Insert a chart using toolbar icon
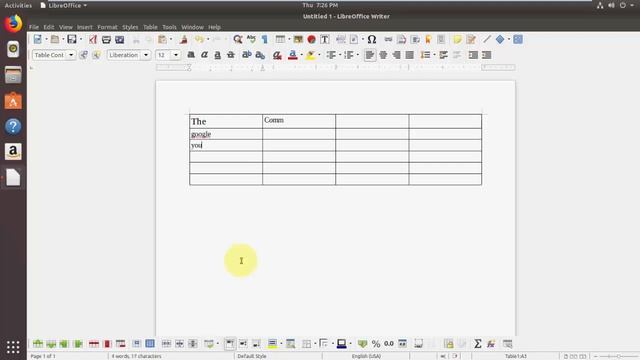The image size is (640, 360). [x=311, y=40]
